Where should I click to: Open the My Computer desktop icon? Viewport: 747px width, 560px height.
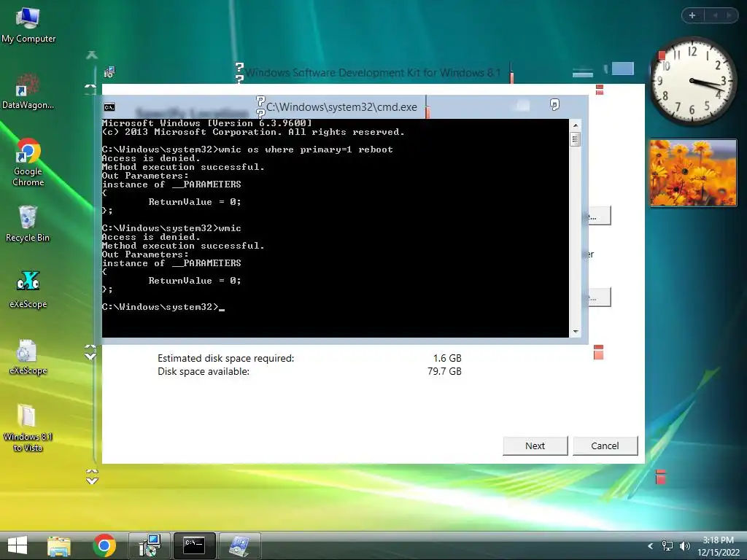point(28,25)
